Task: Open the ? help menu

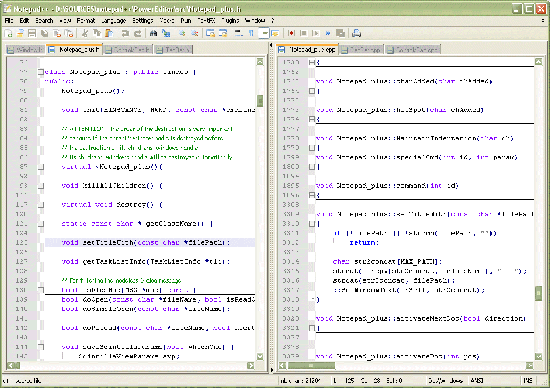Action: coord(273,21)
